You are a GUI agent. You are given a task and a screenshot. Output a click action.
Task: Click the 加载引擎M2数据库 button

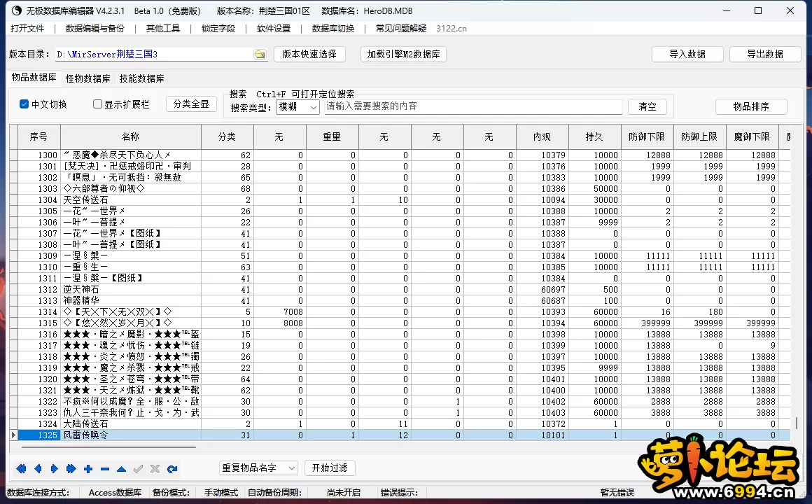coord(403,55)
